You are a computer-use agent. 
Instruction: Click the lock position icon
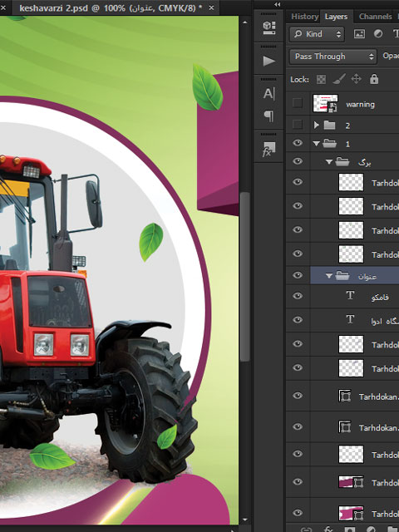point(357,79)
